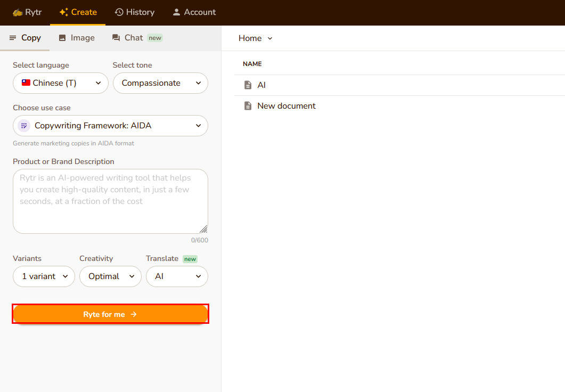565x392 pixels.
Task: Switch to the Chat tab
Action: 133,38
